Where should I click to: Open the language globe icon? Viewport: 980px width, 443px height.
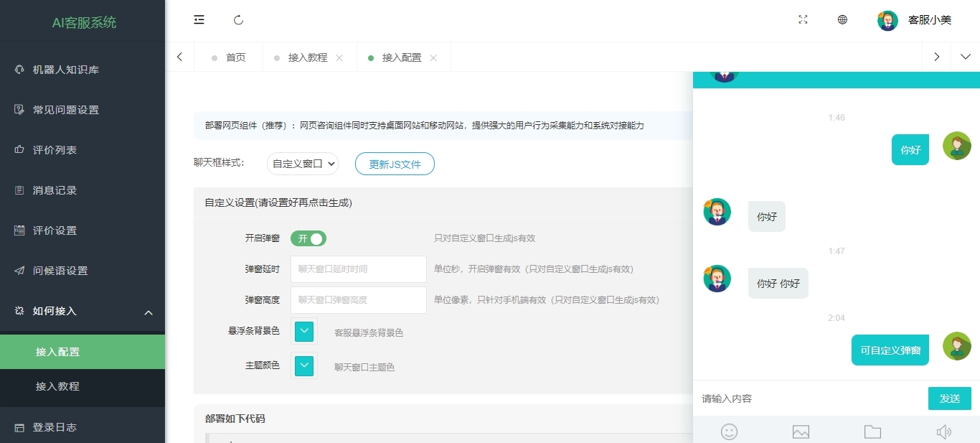click(842, 20)
